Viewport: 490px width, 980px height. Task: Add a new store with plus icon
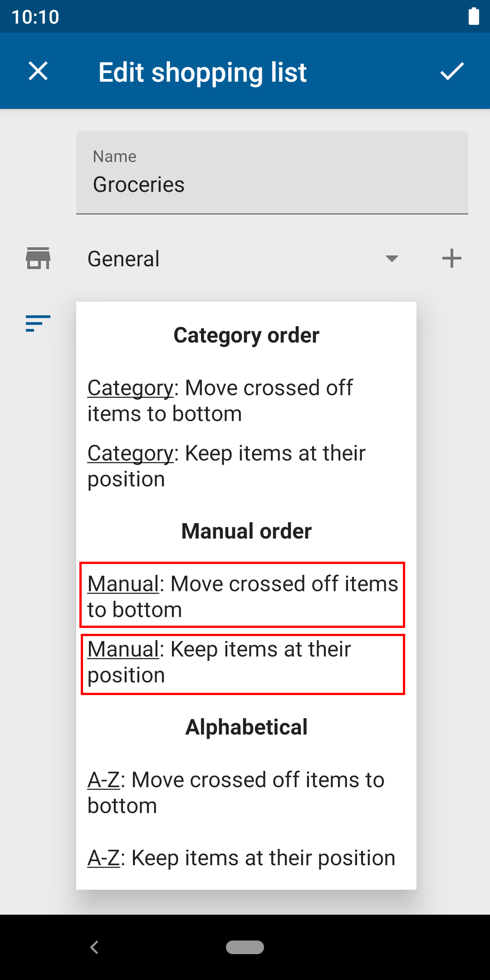pos(452,259)
